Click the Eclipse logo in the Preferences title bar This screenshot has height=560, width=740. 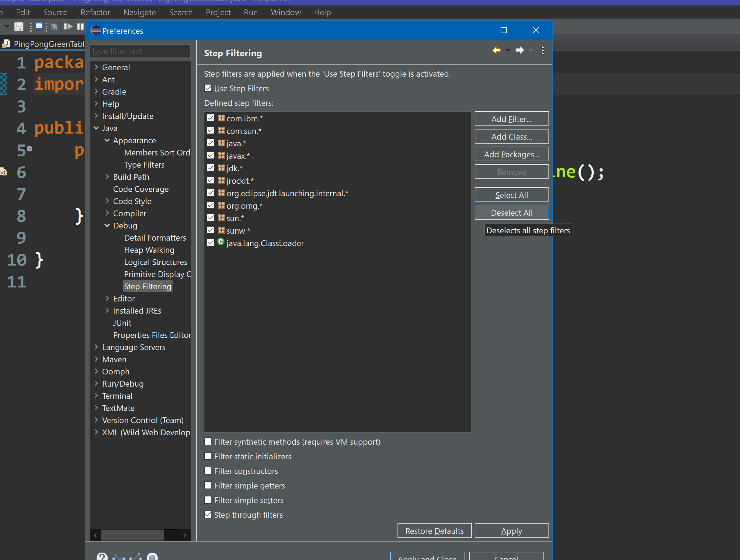pos(95,30)
